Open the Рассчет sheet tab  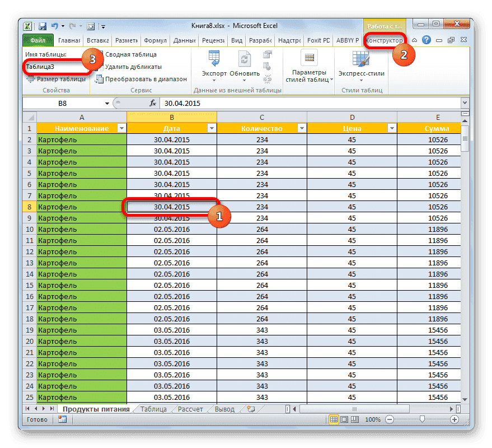click(x=190, y=409)
